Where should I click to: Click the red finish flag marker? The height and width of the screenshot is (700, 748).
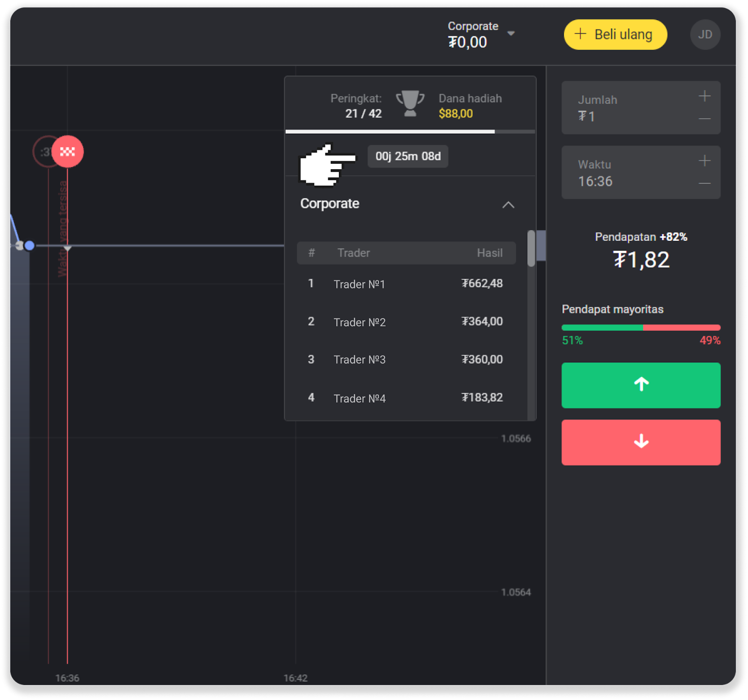(68, 152)
